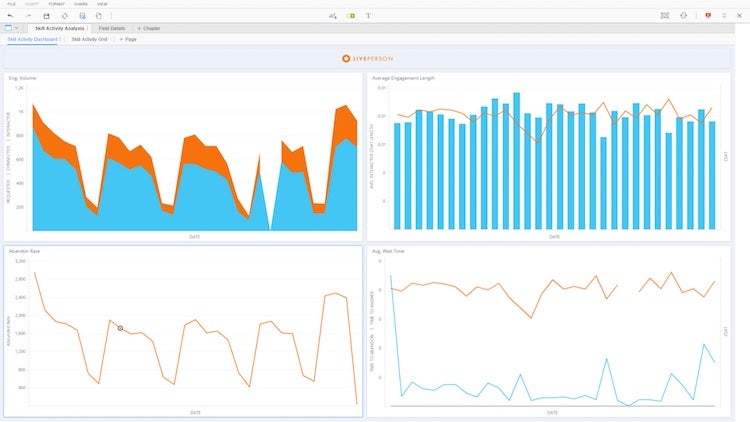
Task: Click the 1.2K axis value in Eng. Volume
Action: click(19, 88)
